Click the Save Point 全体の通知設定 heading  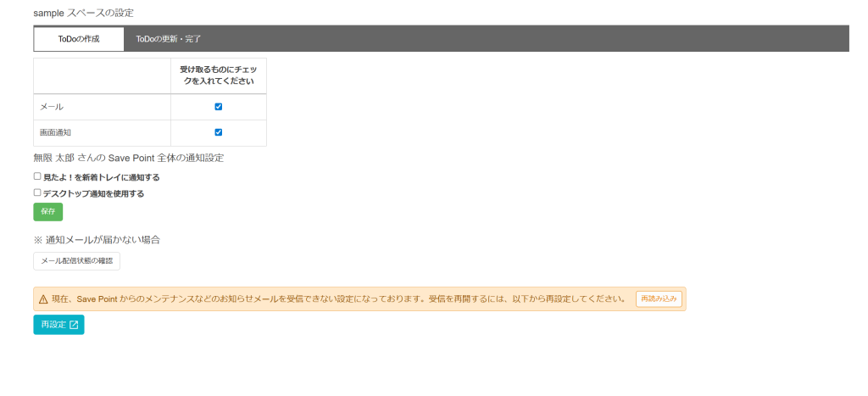click(x=128, y=158)
